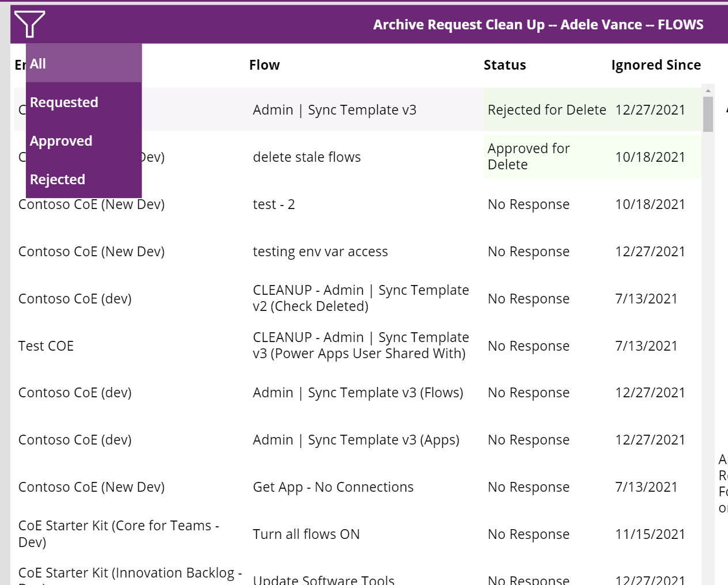Viewport: 728px width, 585px height.
Task: Open the "delete stale flows" entry
Action: [x=308, y=157]
